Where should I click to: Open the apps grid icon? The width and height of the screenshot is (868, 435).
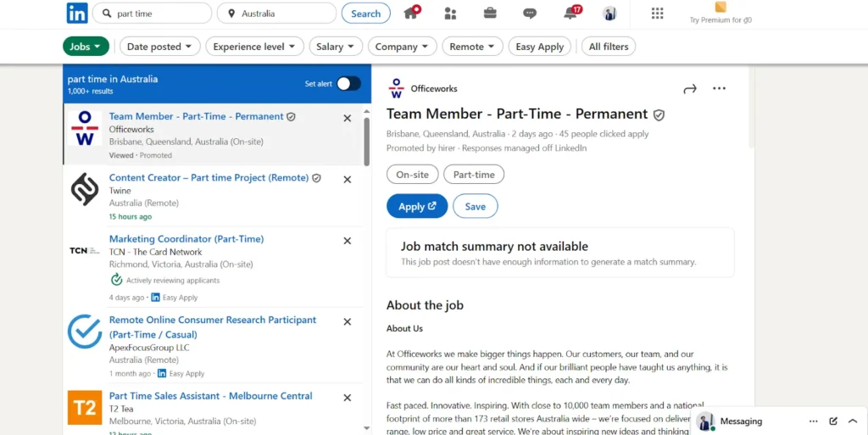point(657,14)
